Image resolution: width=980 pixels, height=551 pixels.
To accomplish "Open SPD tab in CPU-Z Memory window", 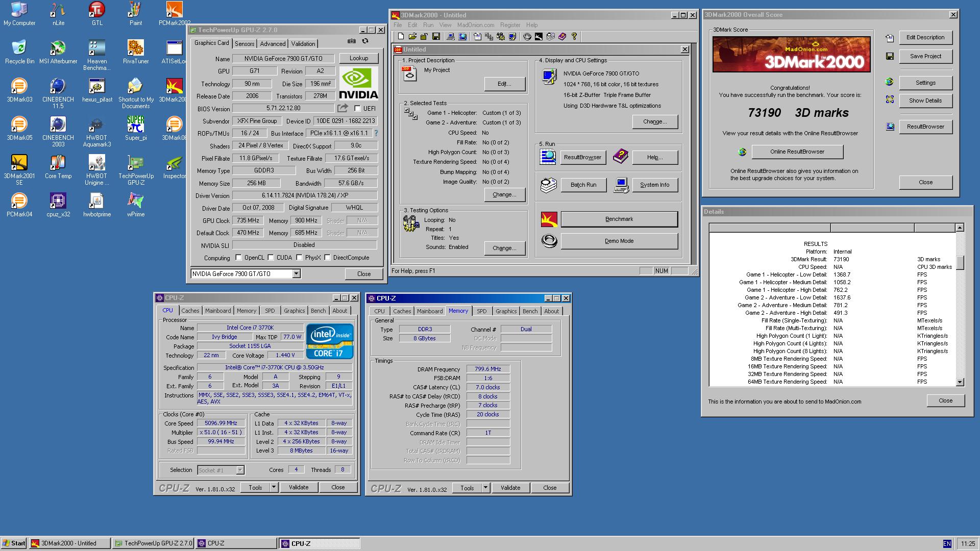I will [x=481, y=311].
